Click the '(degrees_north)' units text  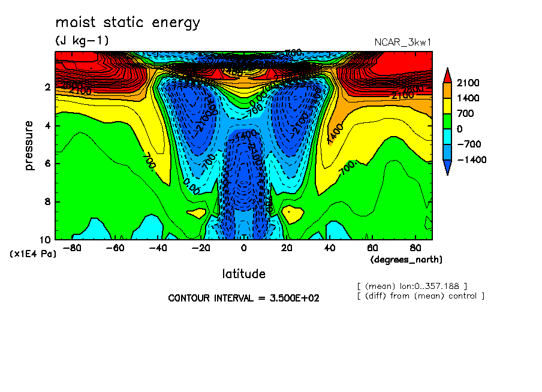point(406,260)
